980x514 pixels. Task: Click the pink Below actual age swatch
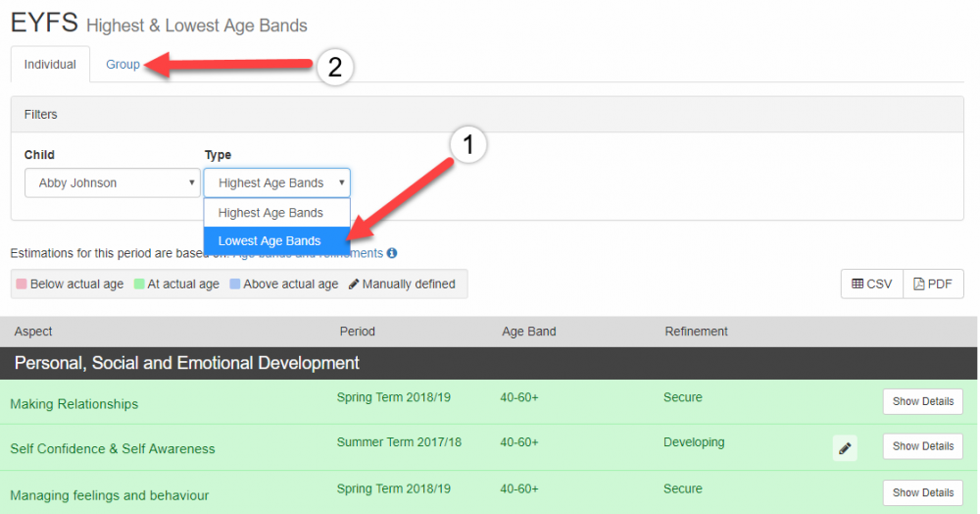pyautogui.click(x=22, y=284)
